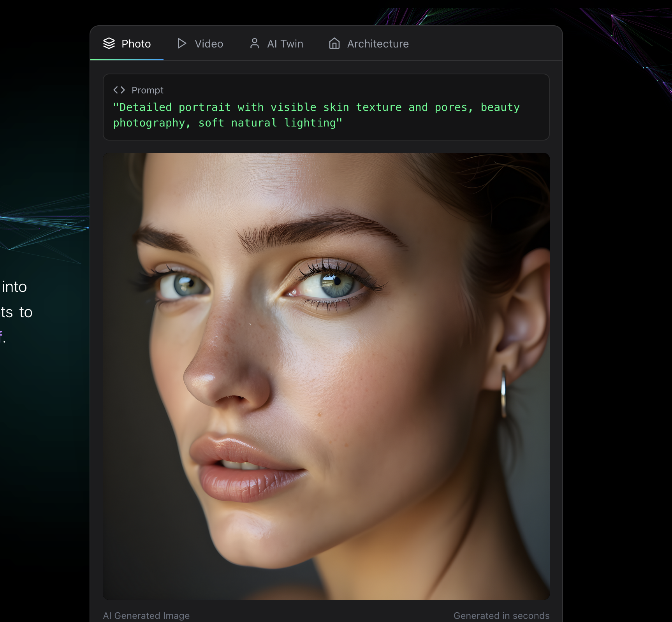Open the generated portrait image
Image resolution: width=672 pixels, height=622 pixels.
click(x=326, y=376)
